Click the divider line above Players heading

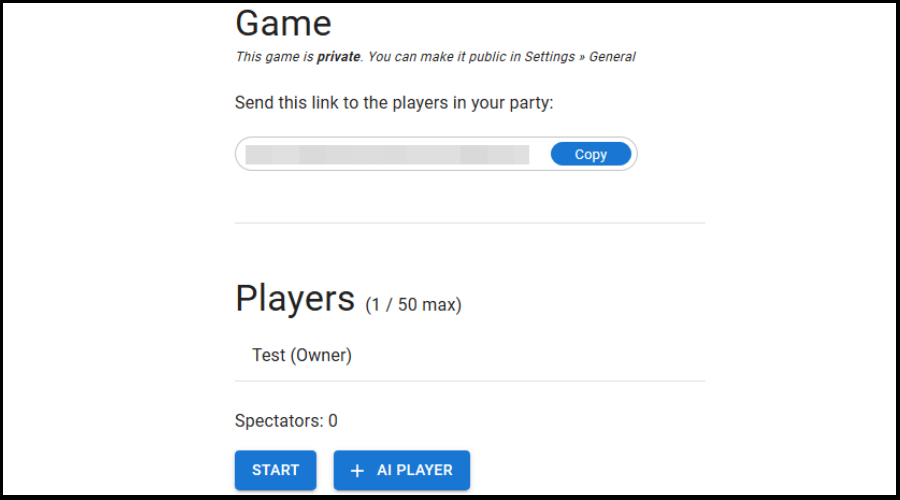[470, 222]
